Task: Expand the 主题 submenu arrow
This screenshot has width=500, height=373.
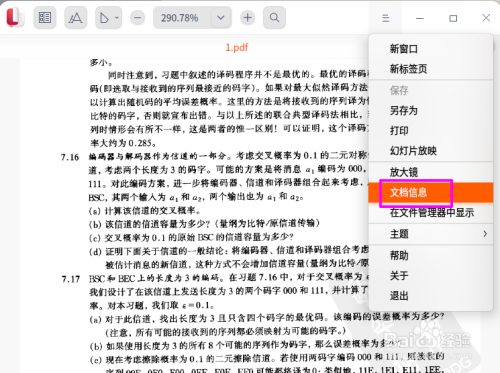Action: pyautogui.click(x=485, y=234)
